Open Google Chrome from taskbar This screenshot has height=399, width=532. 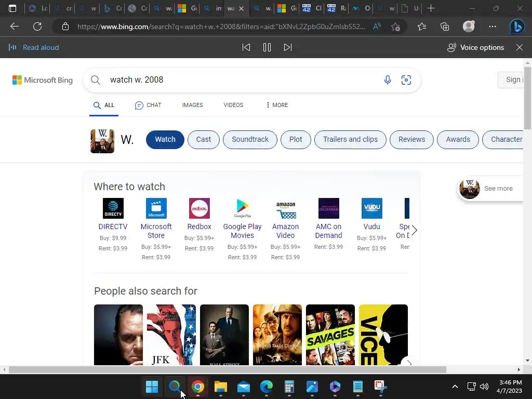coord(198,387)
